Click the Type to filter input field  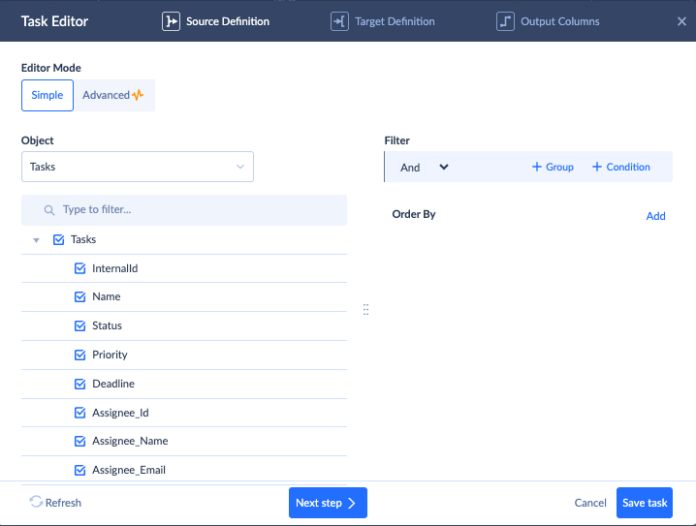tap(195, 210)
